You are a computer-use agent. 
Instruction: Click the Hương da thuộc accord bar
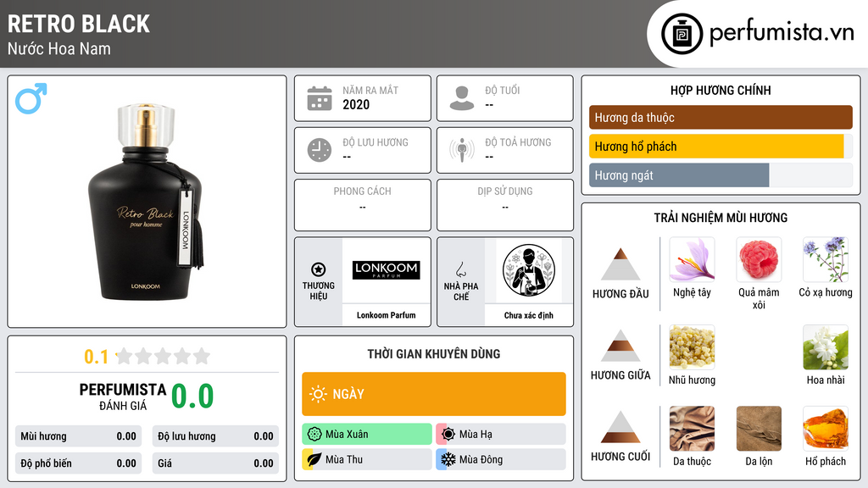[721, 117]
